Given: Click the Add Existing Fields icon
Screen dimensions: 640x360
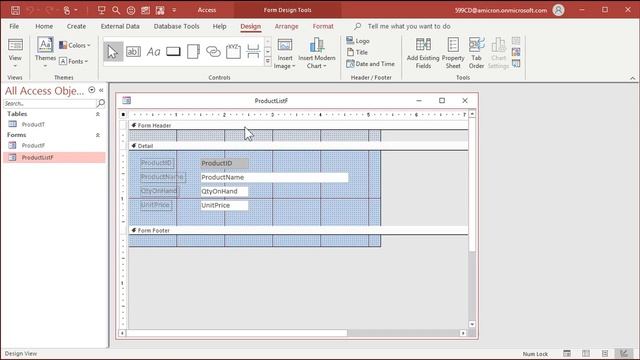Looking at the screenshot, I should (423, 44).
